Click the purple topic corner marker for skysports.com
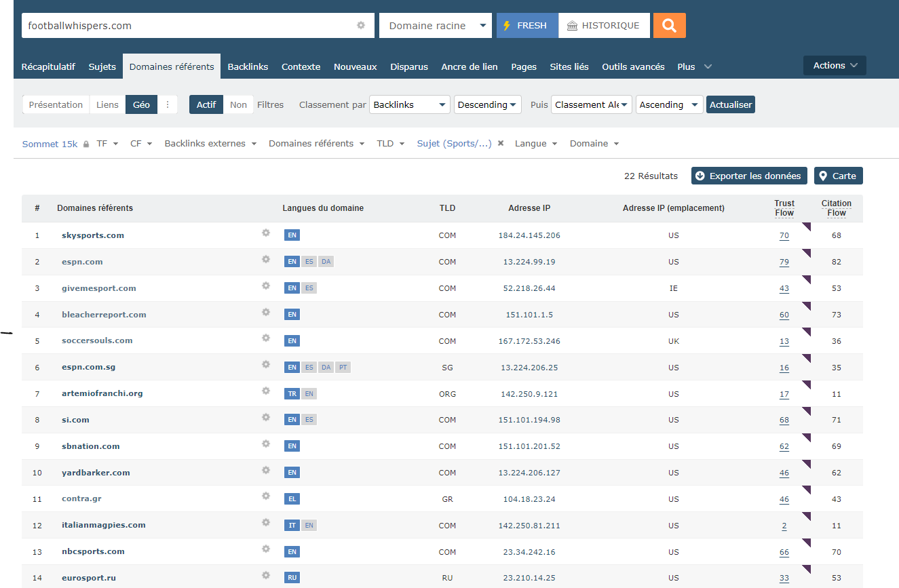 [x=807, y=227]
